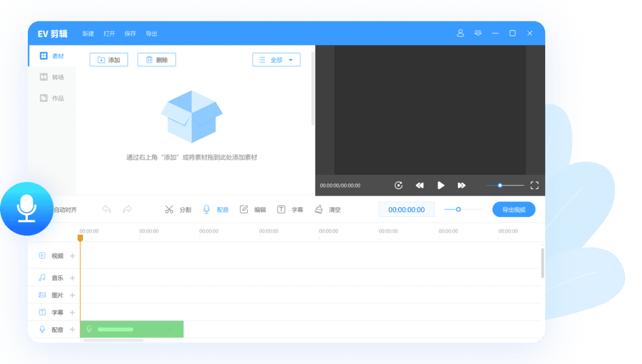
Task: Expand the 全部 filter dropdown
Action: click(x=276, y=60)
